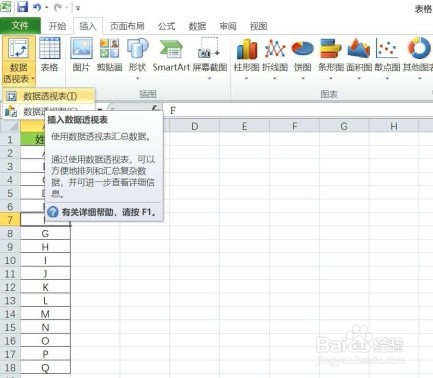Click the Undo arrow icon
The image size is (433, 378).
point(37,7)
